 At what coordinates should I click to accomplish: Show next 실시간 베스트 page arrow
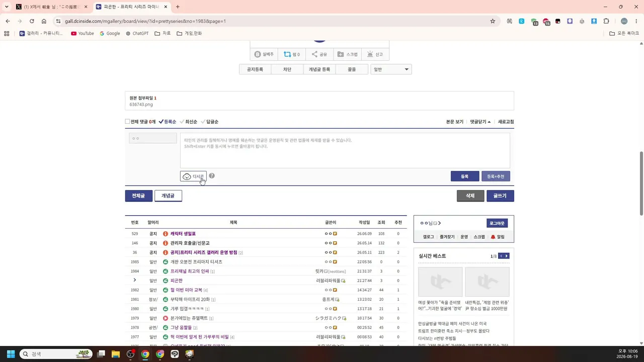(x=507, y=256)
